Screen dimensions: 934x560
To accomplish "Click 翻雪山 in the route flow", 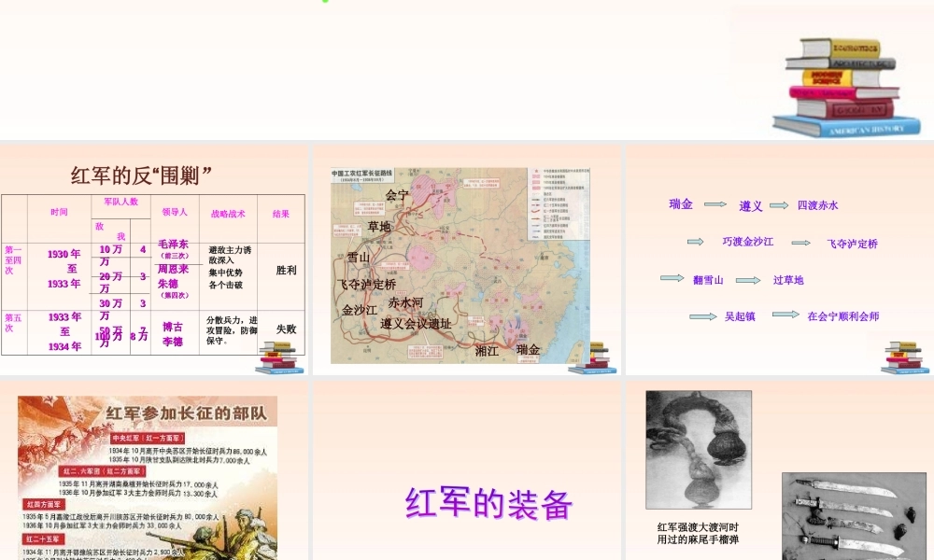I will pyautogui.click(x=708, y=280).
